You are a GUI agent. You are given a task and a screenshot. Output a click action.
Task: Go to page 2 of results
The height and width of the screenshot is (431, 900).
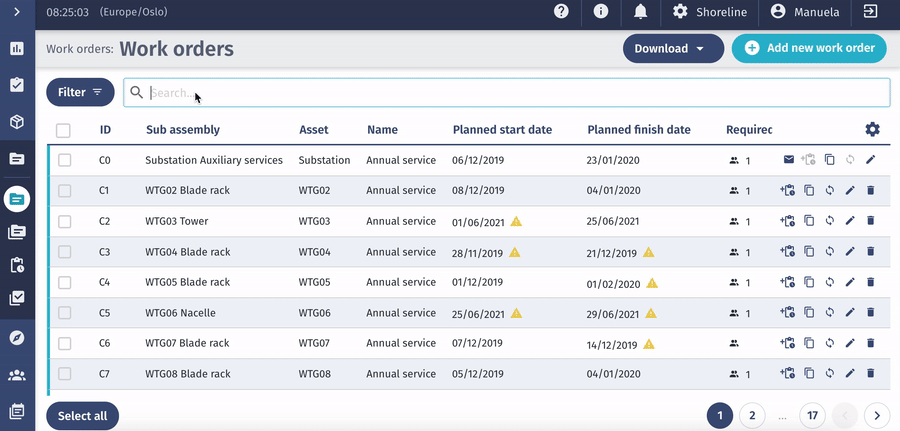coord(751,415)
